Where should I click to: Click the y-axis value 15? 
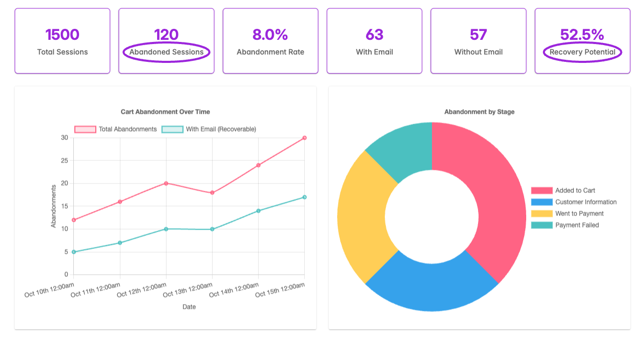point(65,206)
